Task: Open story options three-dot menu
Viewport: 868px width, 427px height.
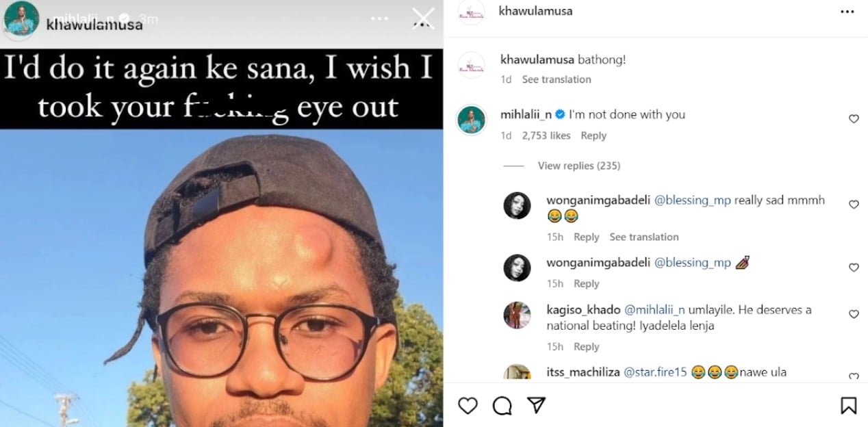Action: click(x=379, y=18)
